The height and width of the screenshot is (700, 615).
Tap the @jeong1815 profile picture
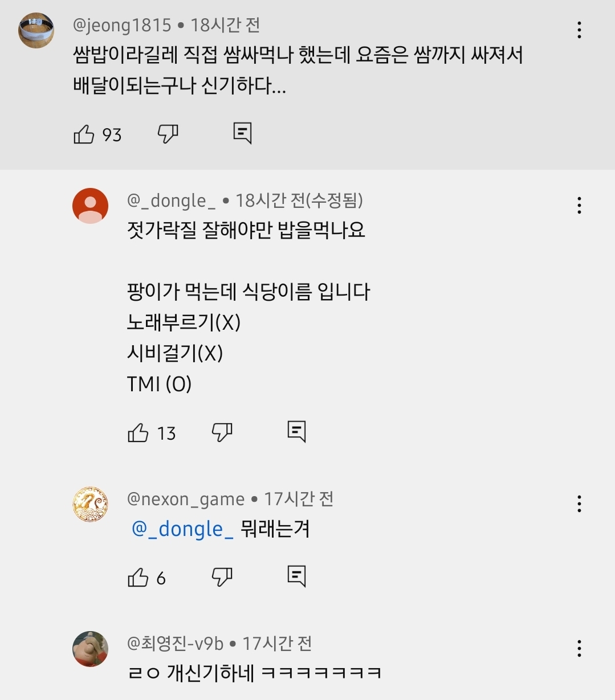point(36,30)
